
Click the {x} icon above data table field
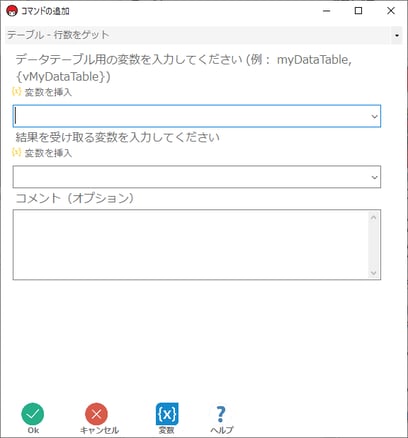point(16,91)
